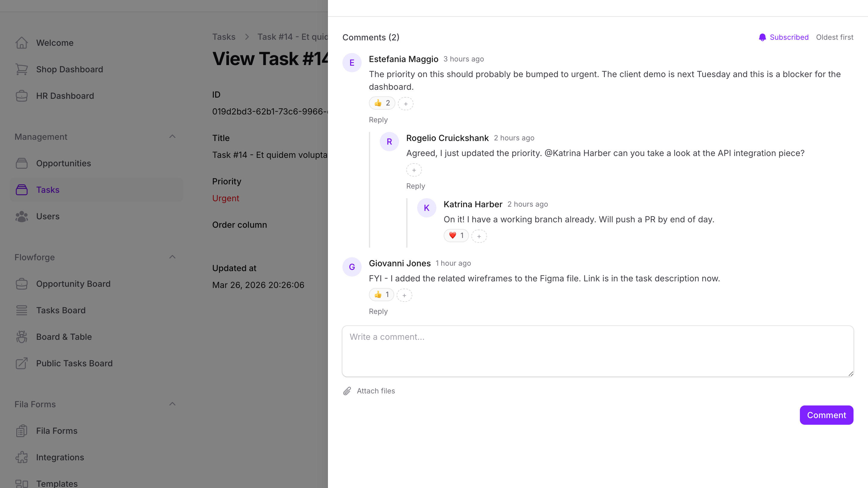The width and height of the screenshot is (868, 488).
Task: Reply to Estefania Maggio's comment
Action: pyautogui.click(x=378, y=120)
